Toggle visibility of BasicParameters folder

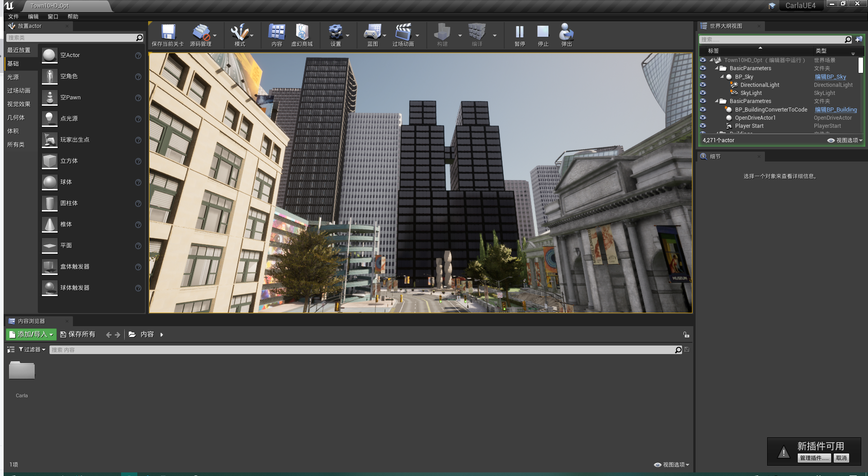click(x=703, y=68)
